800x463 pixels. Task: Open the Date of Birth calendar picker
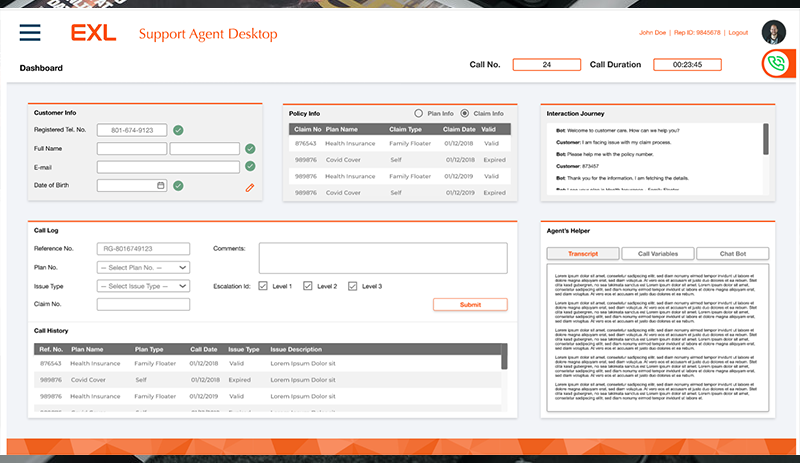(x=160, y=185)
